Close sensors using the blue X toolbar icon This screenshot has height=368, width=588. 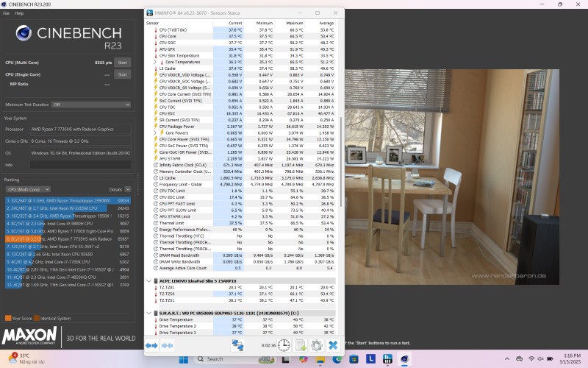click(333, 345)
